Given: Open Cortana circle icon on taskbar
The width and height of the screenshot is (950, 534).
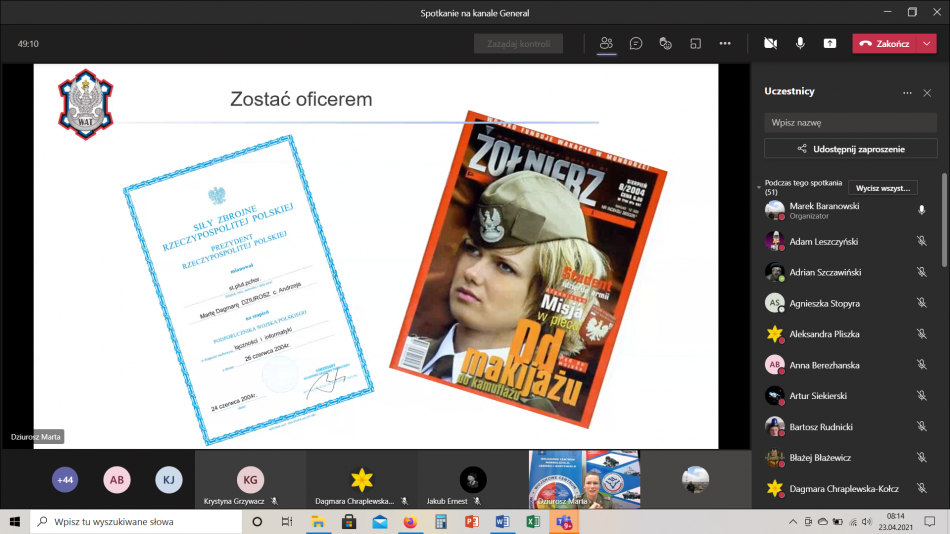Looking at the screenshot, I should [257, 522].
